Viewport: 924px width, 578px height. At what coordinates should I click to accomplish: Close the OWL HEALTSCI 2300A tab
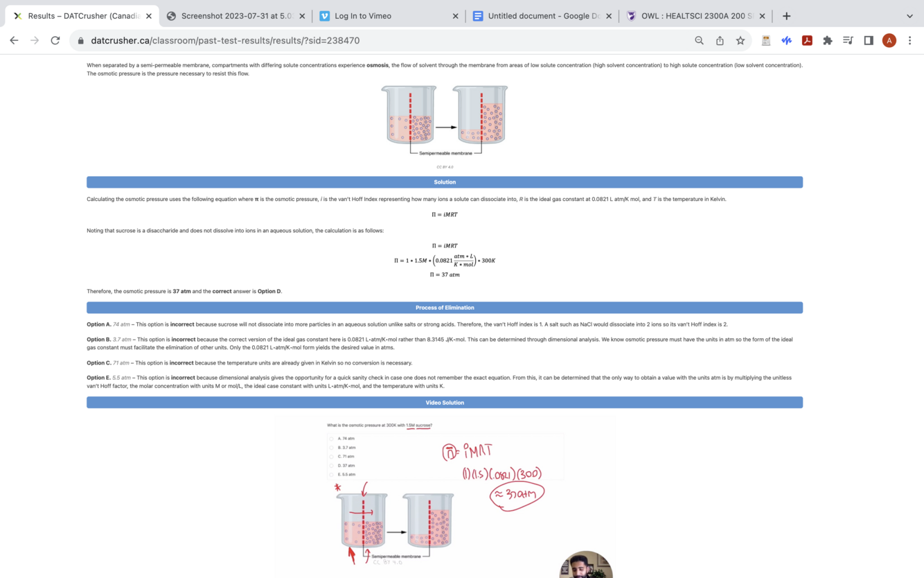(x=762, y=16)
